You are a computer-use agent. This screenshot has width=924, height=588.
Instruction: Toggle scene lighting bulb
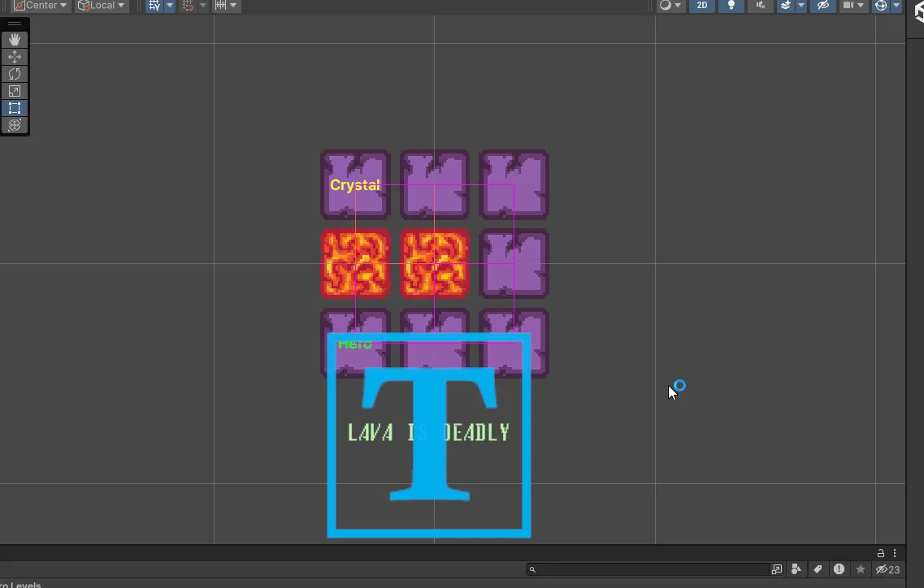(x=729, y=6)
